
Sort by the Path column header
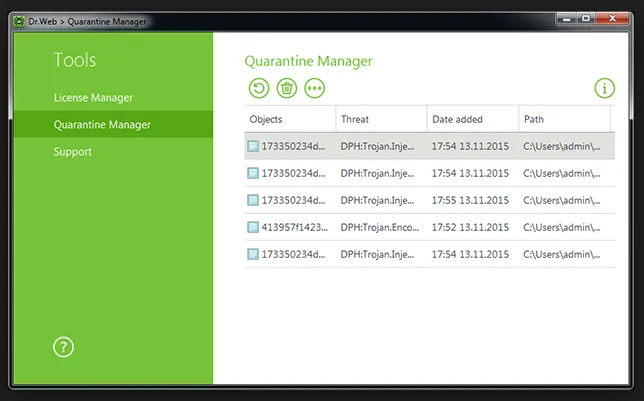coord(564,119)
